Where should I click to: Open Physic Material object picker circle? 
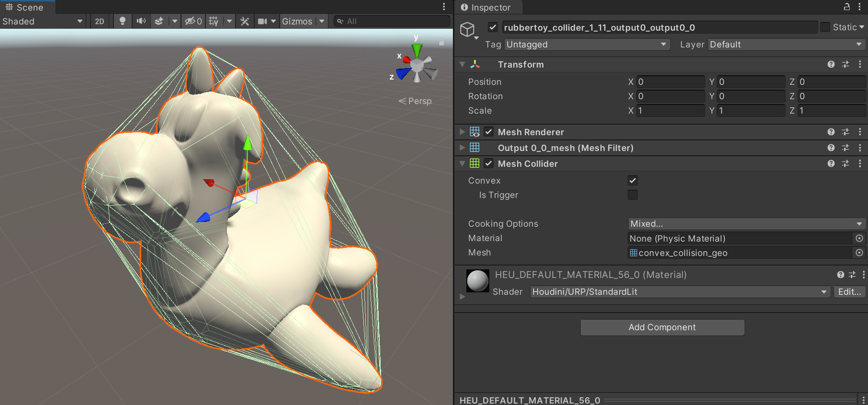coord(859,238)
